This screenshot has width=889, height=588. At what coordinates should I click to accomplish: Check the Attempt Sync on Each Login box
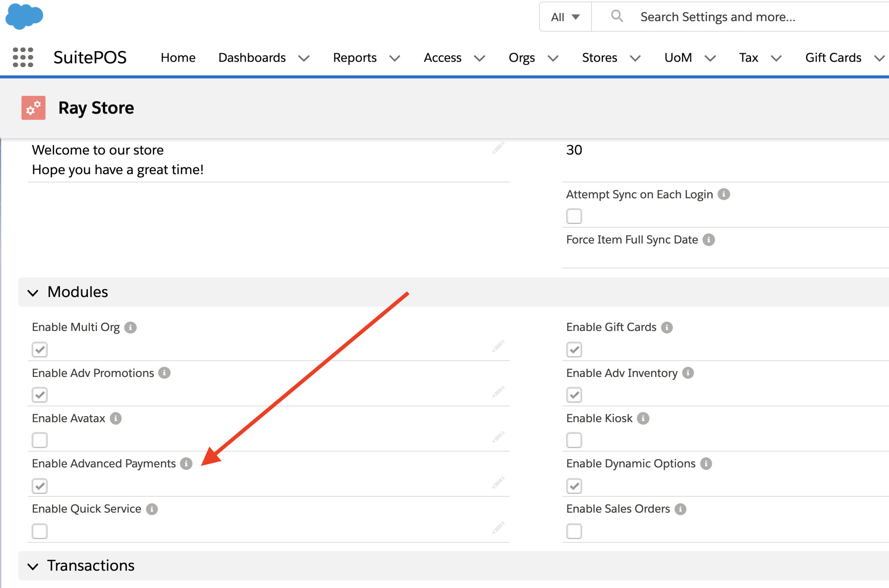point(574,216)
